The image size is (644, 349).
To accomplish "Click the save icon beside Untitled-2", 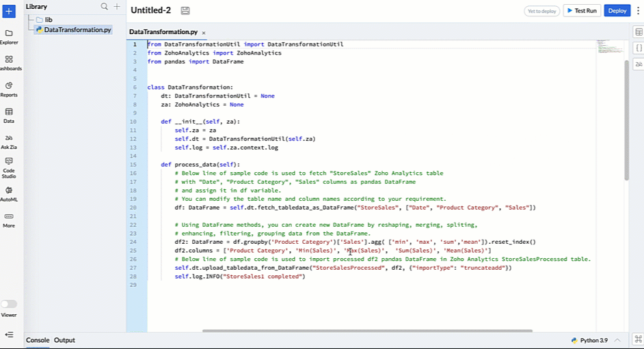I will tap(185, 11).
